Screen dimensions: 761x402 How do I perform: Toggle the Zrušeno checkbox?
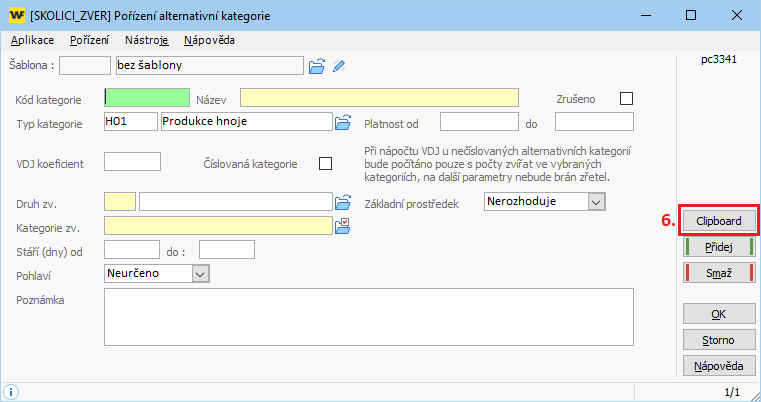pyautogui.click(x=627, y=98)
